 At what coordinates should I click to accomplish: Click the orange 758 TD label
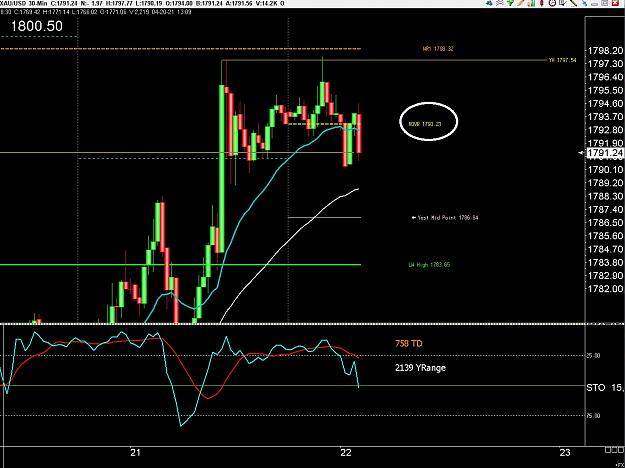click(x=409, y=343)
